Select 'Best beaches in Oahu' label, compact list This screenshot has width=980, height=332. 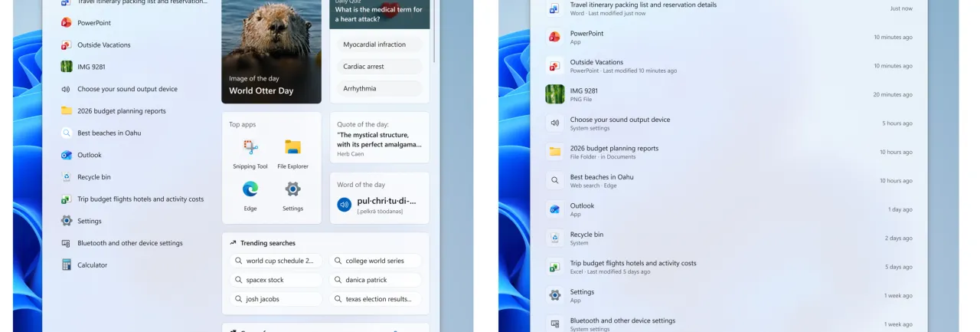(x=109, y=133)
